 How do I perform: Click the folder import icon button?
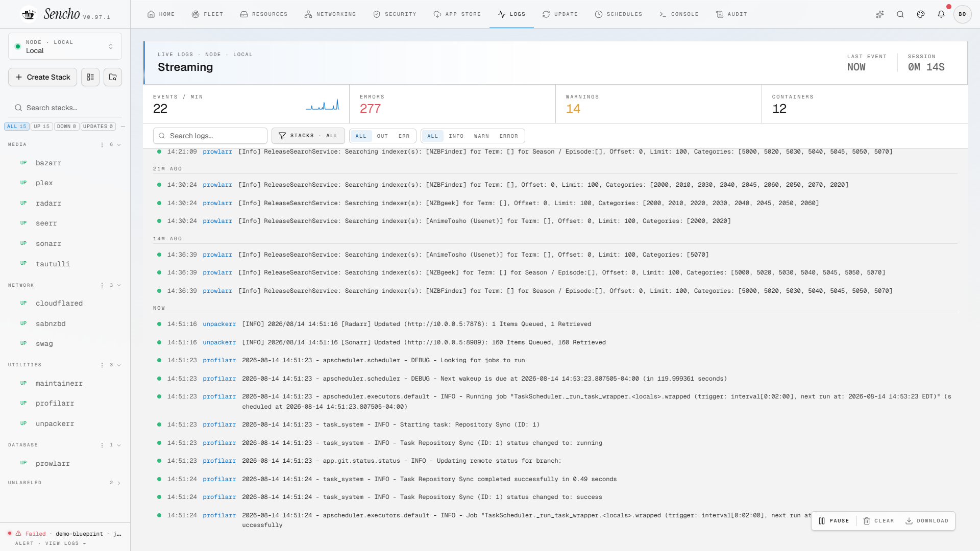tap(113, 77)
